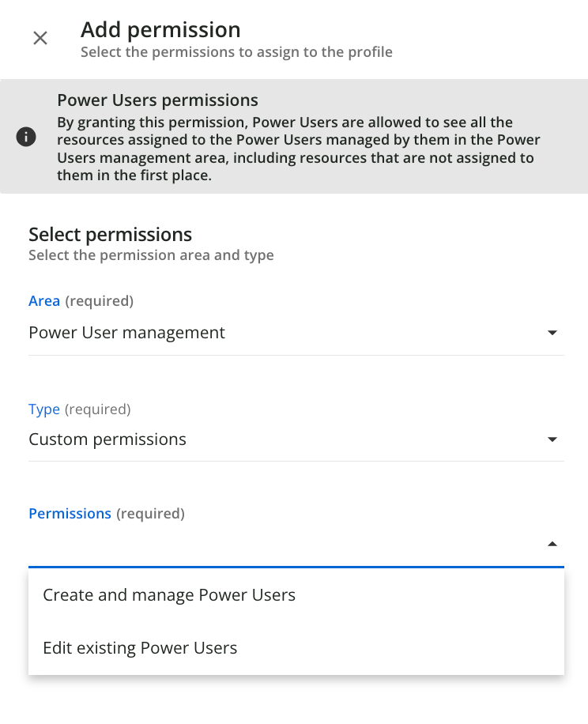Click the Add permission title
588x724 pixels.
click(x=160, y=30)
